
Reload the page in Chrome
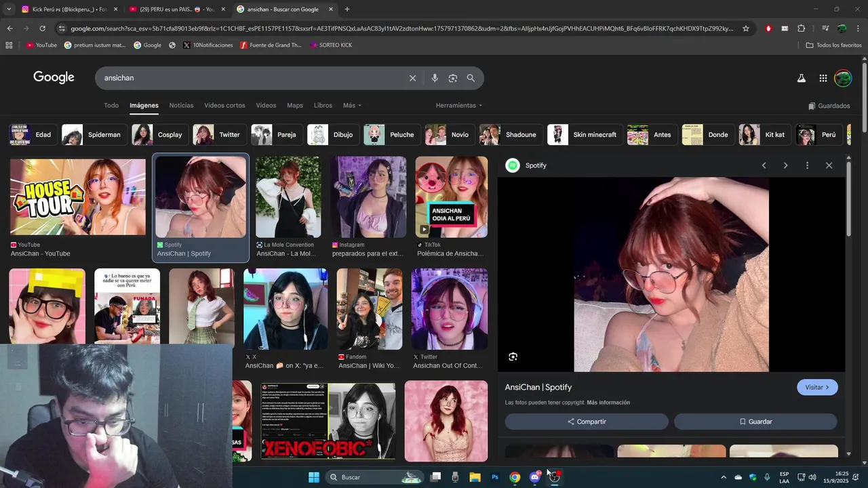(42, 28)
